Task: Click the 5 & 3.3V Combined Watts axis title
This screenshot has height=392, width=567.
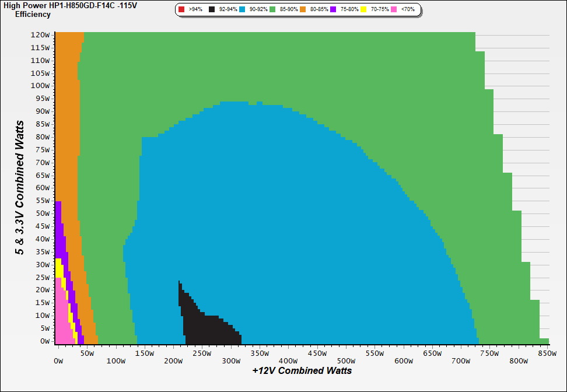Action: [20, 187]
